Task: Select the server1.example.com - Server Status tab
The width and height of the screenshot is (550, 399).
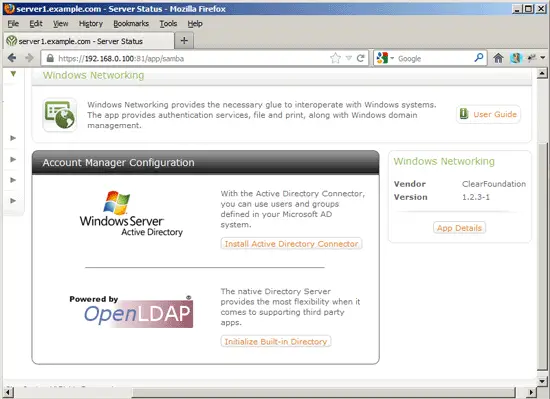Action: click(89, 41)
